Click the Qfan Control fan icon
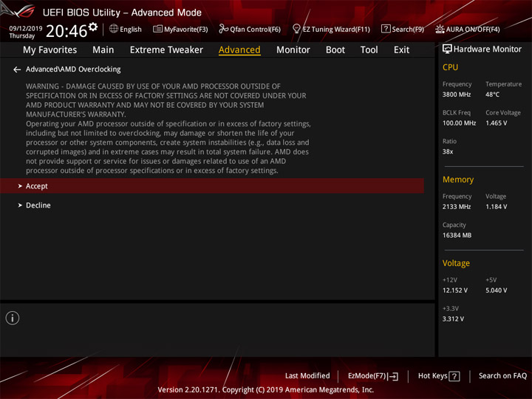Screen dimensions: 532x399 (x=223, y=29)
